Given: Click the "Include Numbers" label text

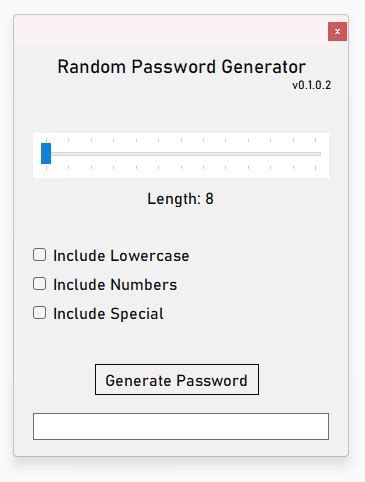Looking at the screenshot, I should [x=115, y=285].
